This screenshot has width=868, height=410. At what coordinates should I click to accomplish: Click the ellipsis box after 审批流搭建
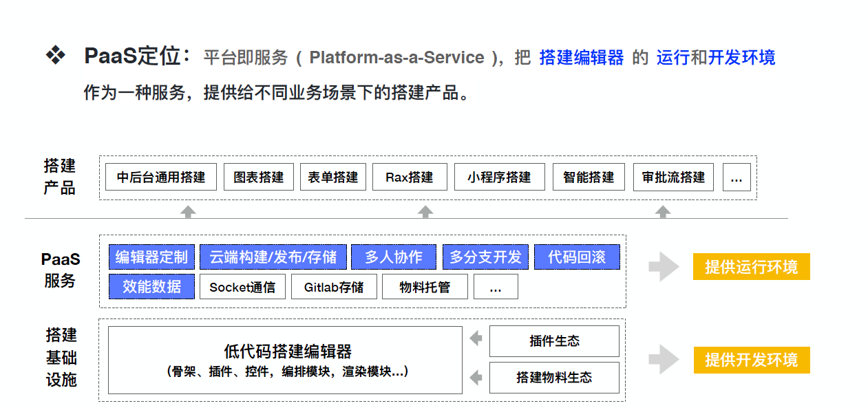[737, 177]
